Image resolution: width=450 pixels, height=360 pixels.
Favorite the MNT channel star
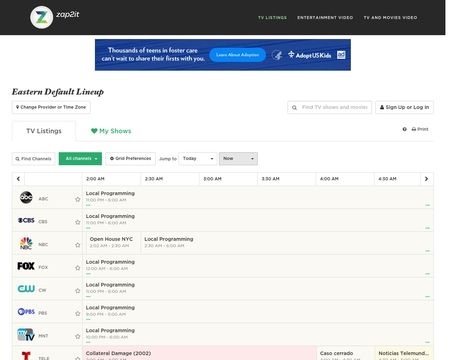pyautogui.click(x=78, y=336)
